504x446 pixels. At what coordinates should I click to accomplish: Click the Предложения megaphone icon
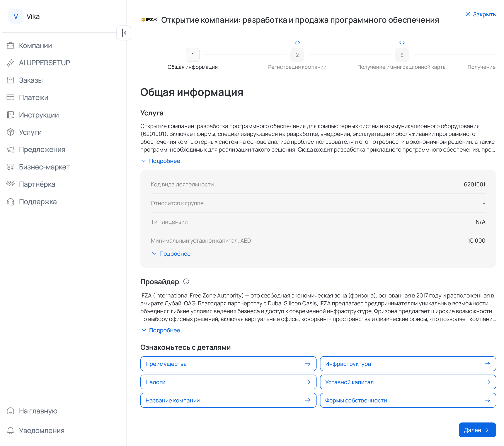click(10, 149)
